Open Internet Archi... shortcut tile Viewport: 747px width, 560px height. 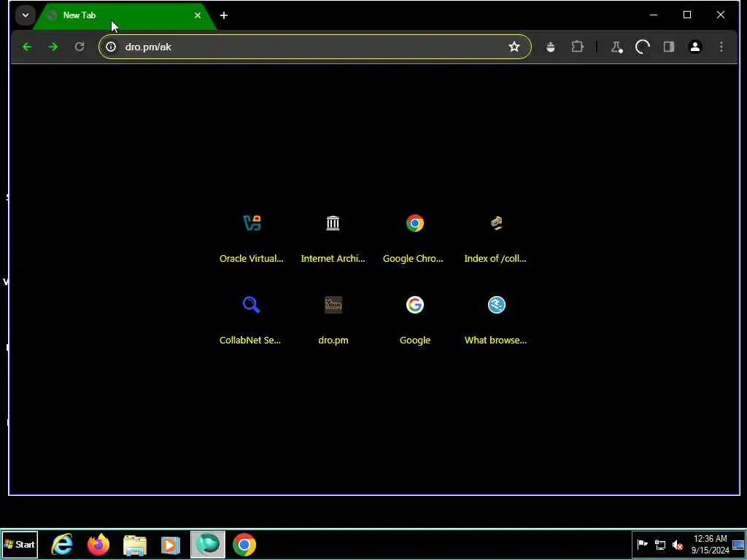333,238
